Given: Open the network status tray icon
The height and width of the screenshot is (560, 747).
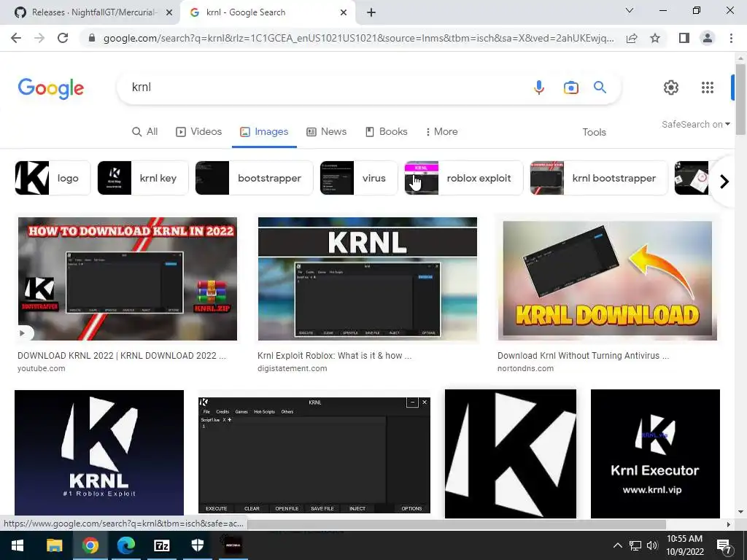Looking at the screenshot, I should pos(635,545).
